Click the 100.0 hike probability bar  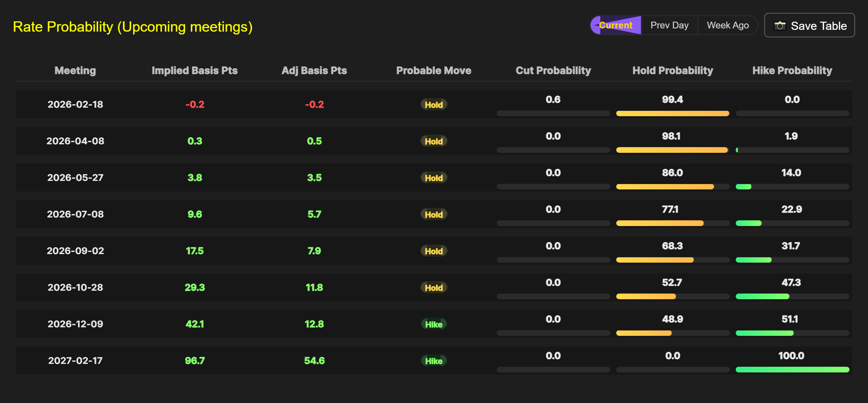click(x=792, y=370)
